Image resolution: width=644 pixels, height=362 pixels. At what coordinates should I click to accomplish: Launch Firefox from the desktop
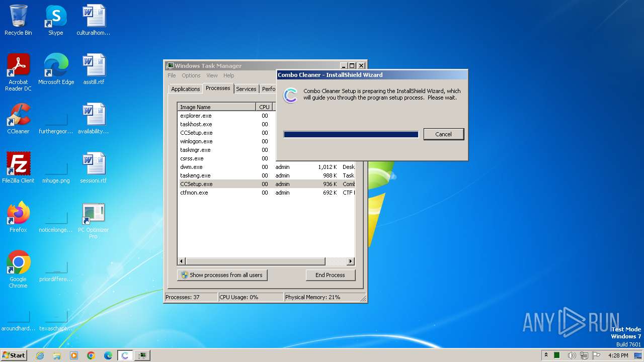coord(18,217)
